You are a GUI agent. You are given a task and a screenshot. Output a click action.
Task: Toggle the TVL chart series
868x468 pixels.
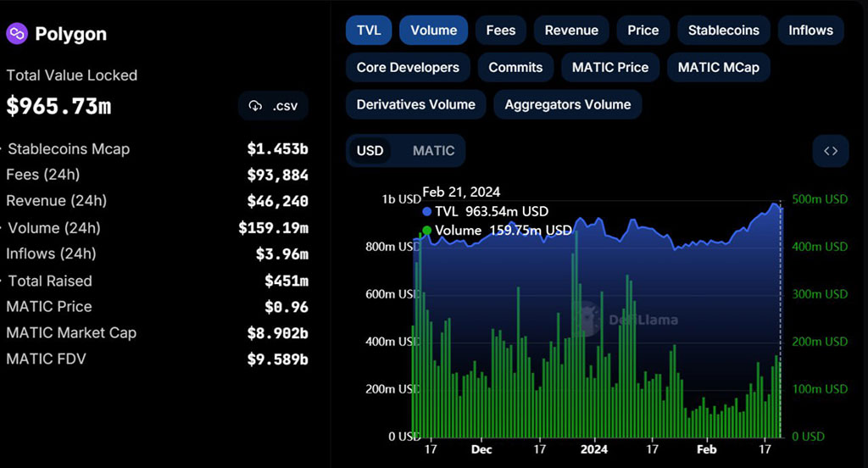coord(369,30)
